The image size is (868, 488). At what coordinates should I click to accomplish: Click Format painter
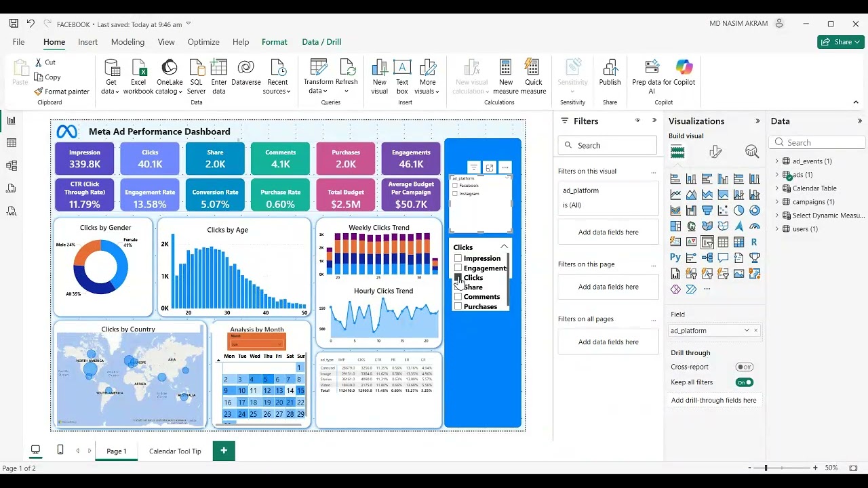[62, 91]
